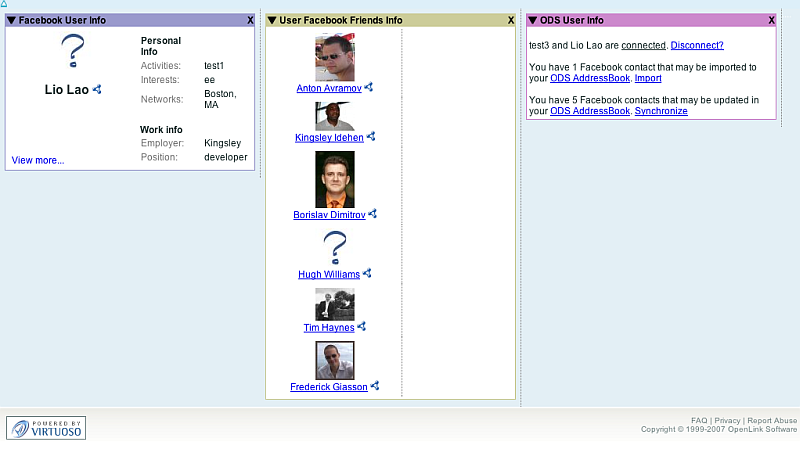Viewport: 800px width, 456px height.
Task: Click the Copyright OpenLink Software text
Action: coord(719,429)
